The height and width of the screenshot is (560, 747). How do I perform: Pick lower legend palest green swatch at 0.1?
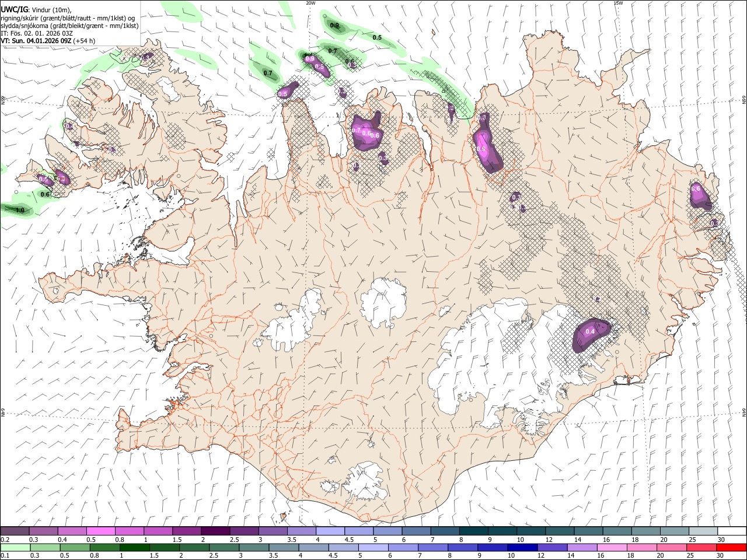[15, 547]
